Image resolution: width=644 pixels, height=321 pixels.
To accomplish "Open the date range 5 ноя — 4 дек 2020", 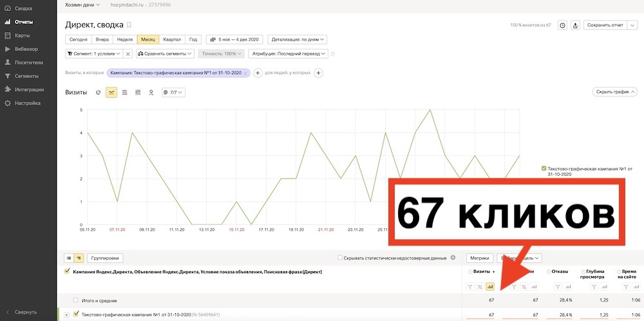I will click(234, 40).
